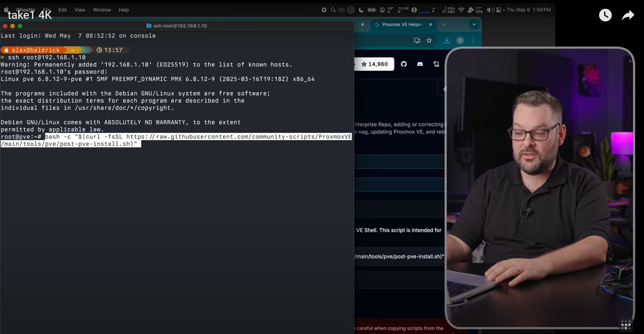The width and height of the screenshot is (644, 334).
Task: Click the Watch Later clock icon
Action: click(x=605, y=15)
